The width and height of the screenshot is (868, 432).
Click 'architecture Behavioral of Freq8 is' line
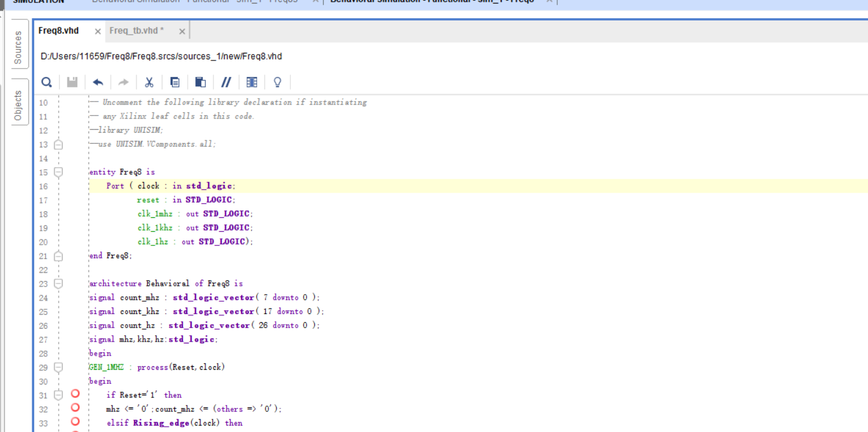pyautogui.click(x=166, y=283)
